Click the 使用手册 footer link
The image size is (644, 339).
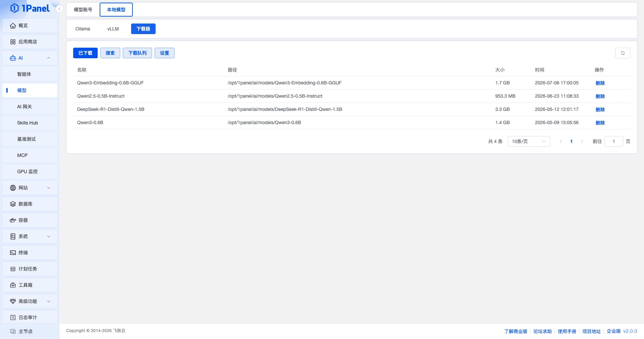click(x=567, y=331)
